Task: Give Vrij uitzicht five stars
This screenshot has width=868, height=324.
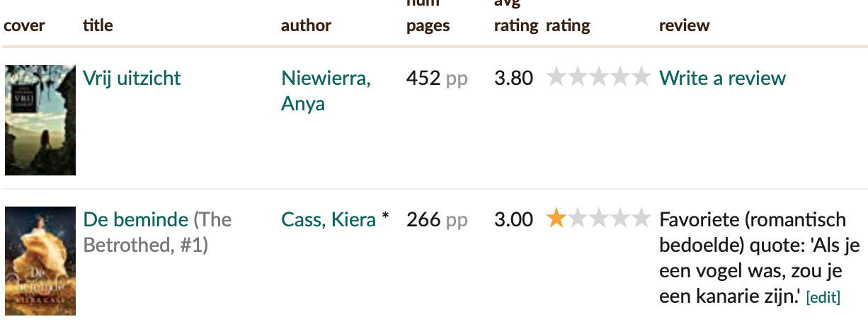Action: tap(640, 77)
